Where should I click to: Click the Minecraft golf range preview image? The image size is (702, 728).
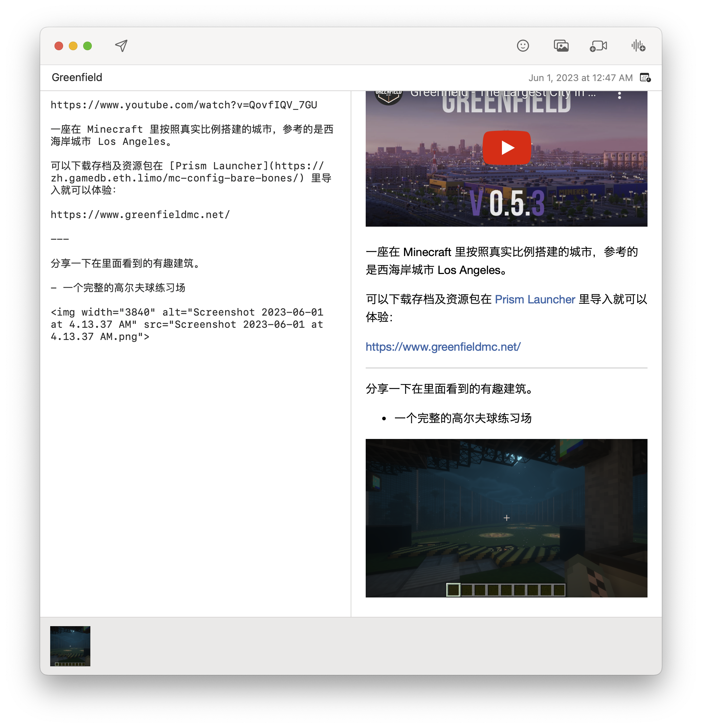(x=506, y=518)
